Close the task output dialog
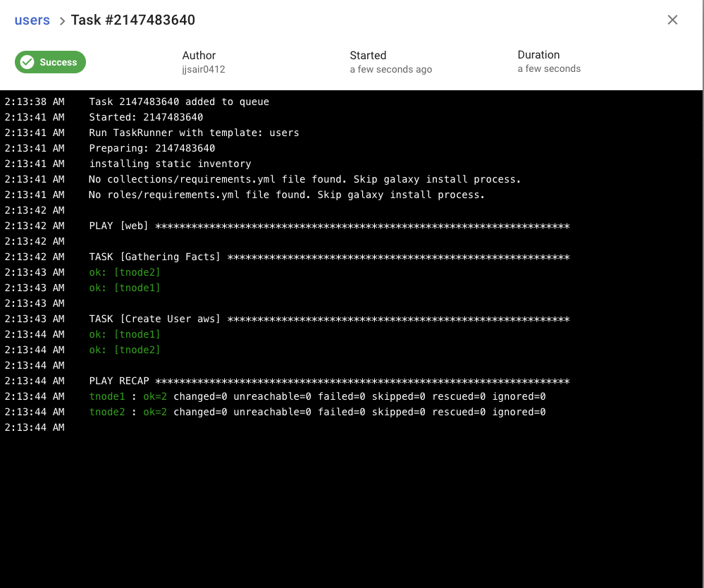Screen dimensions: 704x588 672,20
